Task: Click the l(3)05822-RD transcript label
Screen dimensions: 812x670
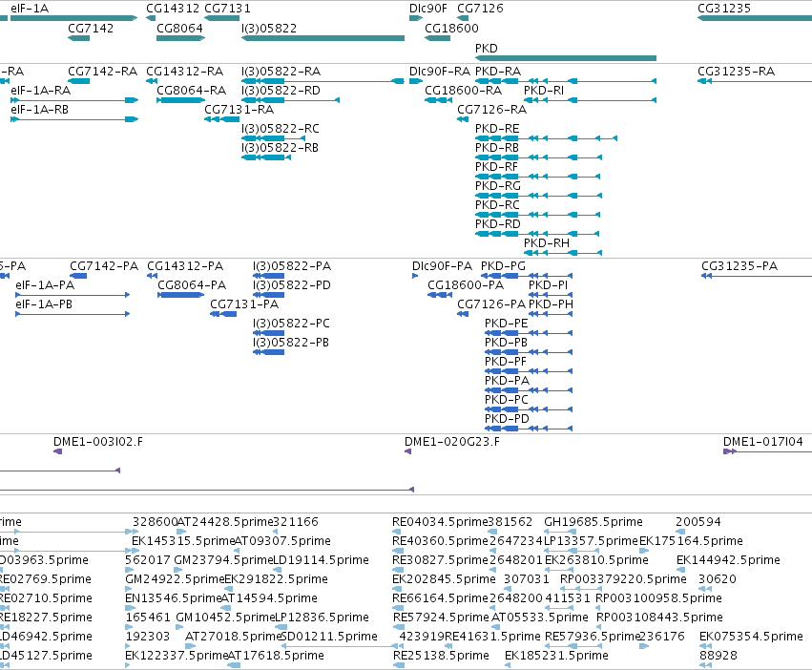Action: coord(281,91)
